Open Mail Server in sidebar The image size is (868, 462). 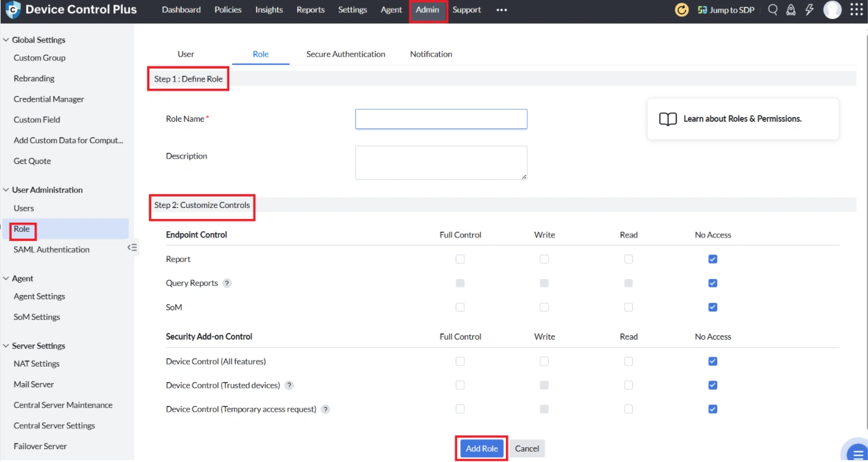[34, 384]
